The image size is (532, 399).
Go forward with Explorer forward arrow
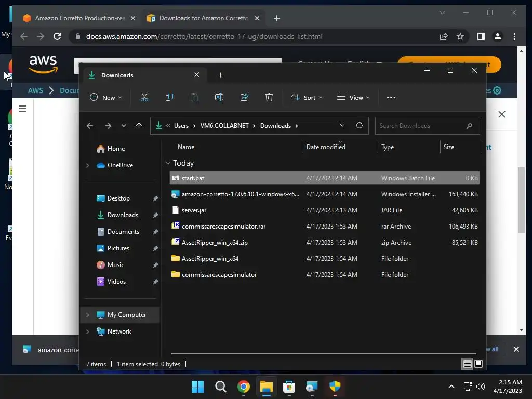click(108, 126)
